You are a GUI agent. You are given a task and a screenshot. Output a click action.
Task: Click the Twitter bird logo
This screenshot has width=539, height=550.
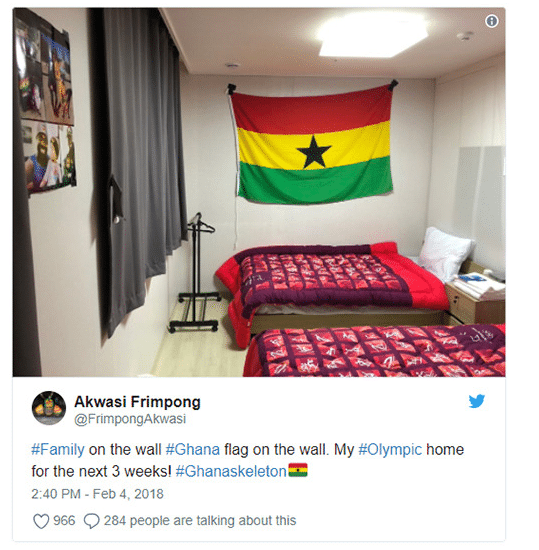click(477, 401)
